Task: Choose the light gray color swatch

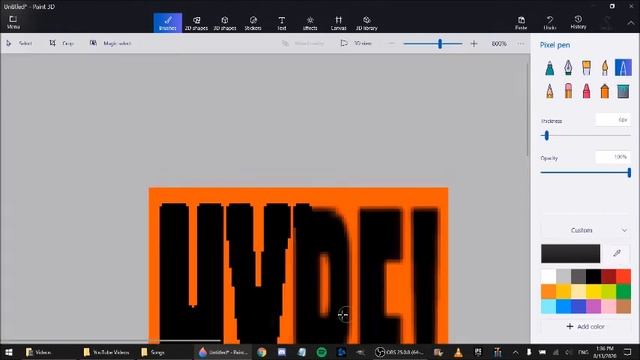Action: point(563,277)
